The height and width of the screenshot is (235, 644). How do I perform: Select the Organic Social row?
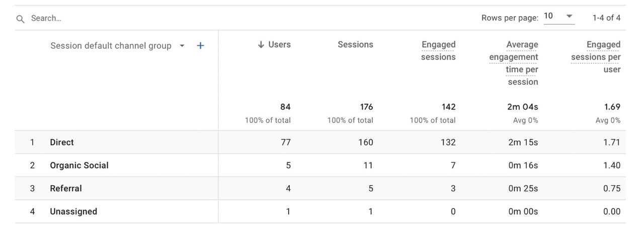point(320,165)
